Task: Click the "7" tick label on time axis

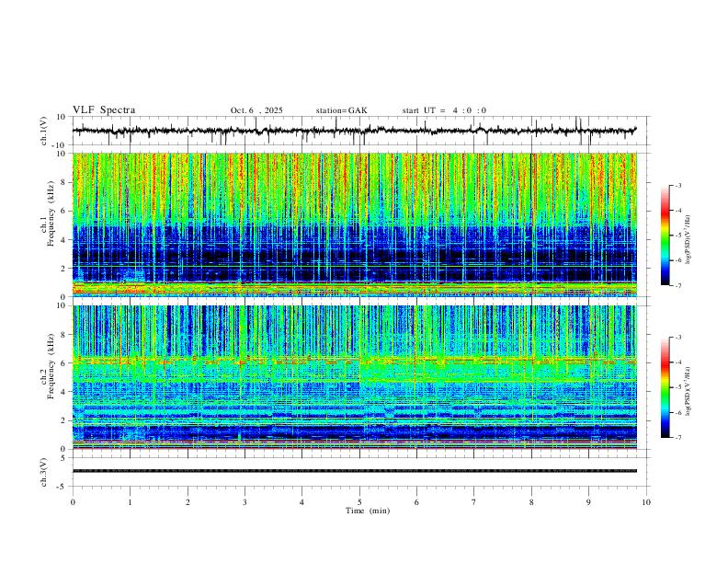Action: coord(474,502)
